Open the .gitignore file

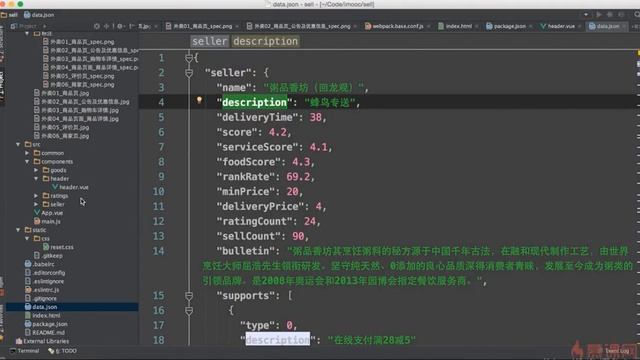[x=41, y=298]
